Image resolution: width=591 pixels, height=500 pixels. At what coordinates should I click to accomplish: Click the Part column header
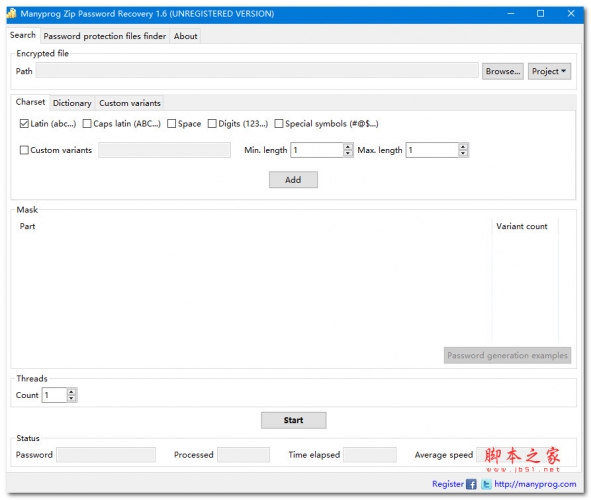click(27, 226)
